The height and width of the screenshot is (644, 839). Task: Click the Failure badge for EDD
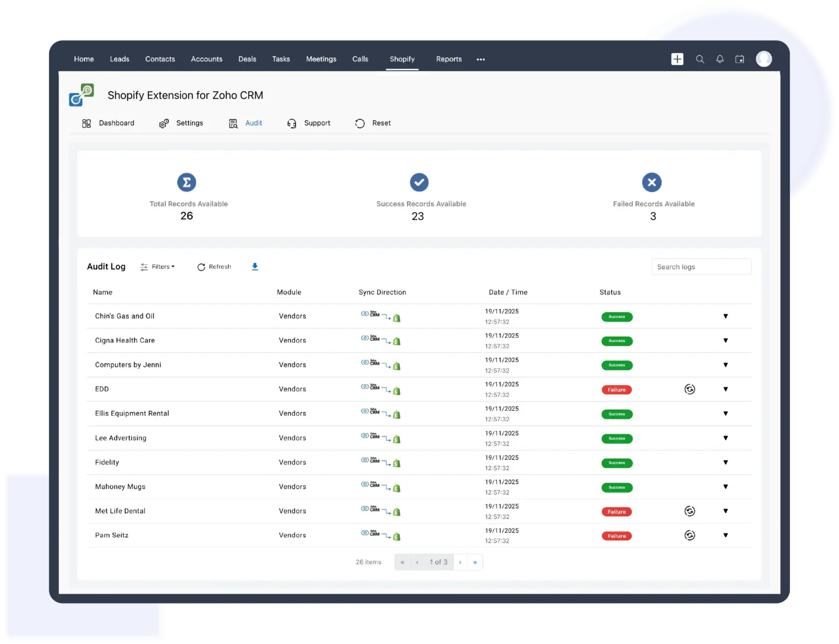(x=617, y=389)
